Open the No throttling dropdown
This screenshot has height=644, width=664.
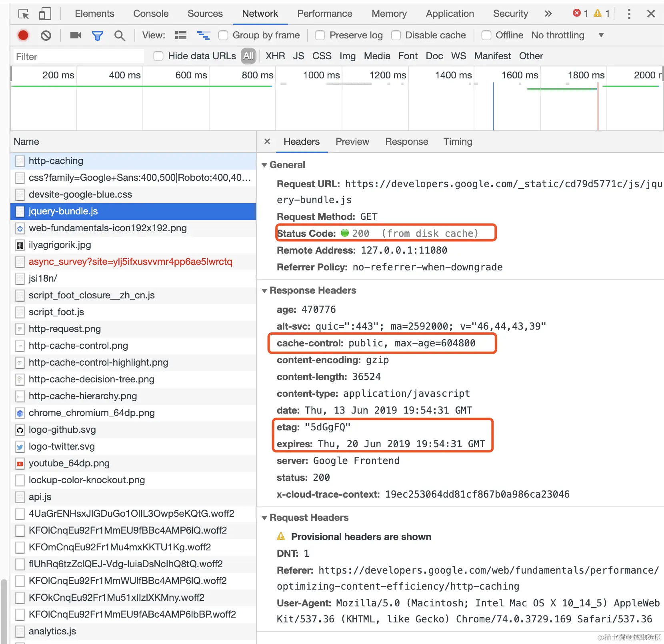(567, 35)
